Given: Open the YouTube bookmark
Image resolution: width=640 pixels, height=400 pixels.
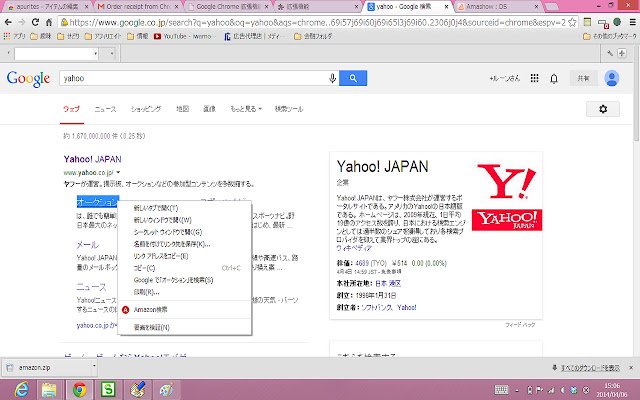Looking at the screenshot, I should (182, 36).
